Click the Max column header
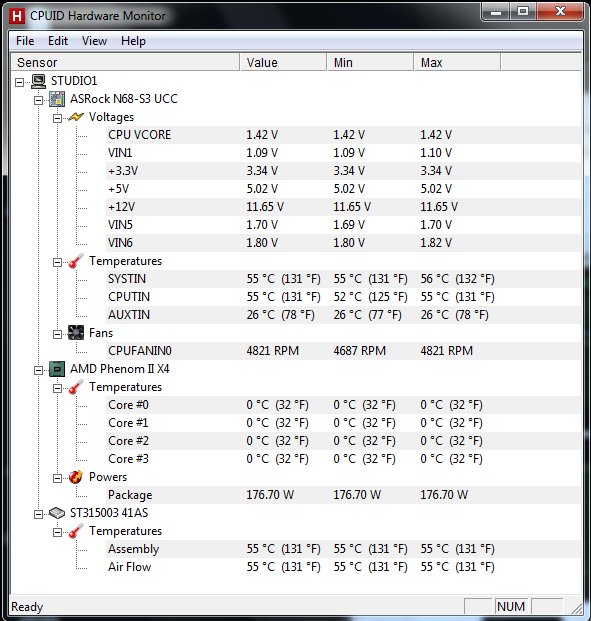 457,63
